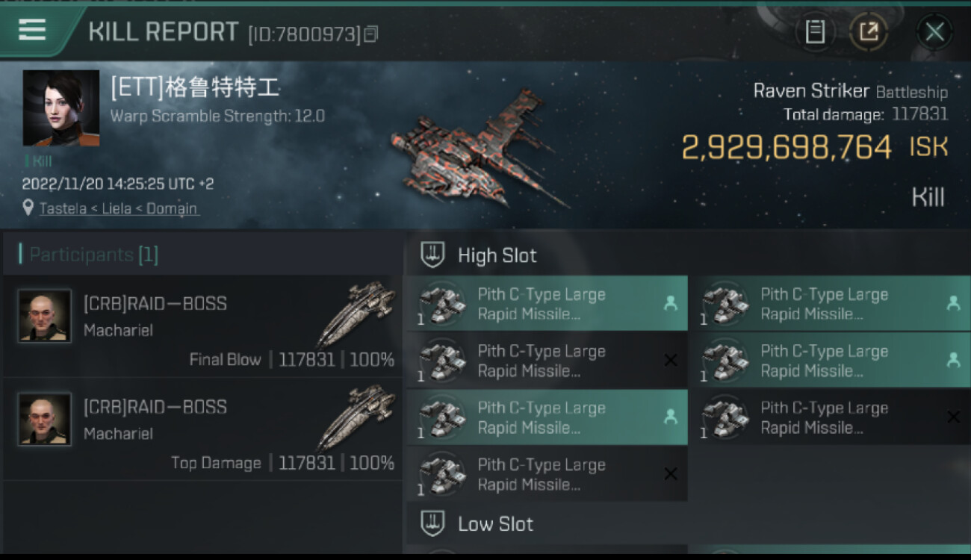Select first left-column Pith C-Type missile launcher
The image size is (971, 560).
pos(546,304)
